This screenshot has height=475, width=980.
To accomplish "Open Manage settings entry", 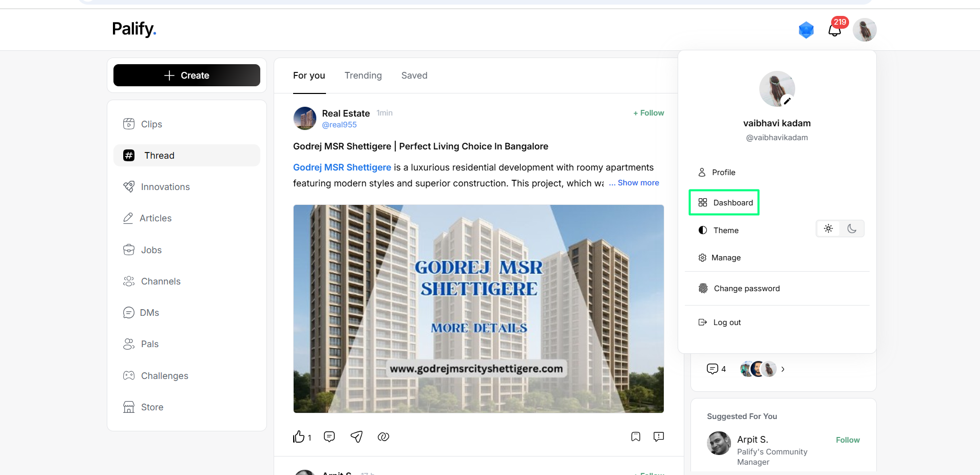I will coord(719,258).
